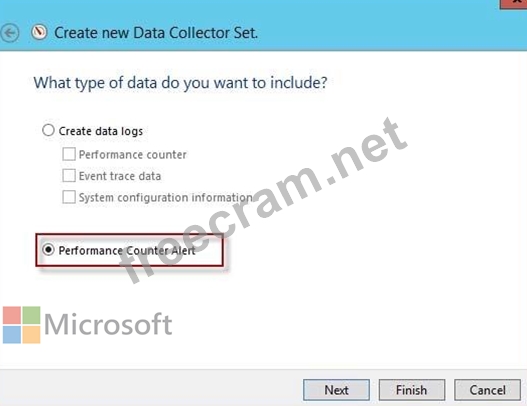Select the Performance Counter Alert radio button
This screenshot has width=527, height=406.
(48, 250)
